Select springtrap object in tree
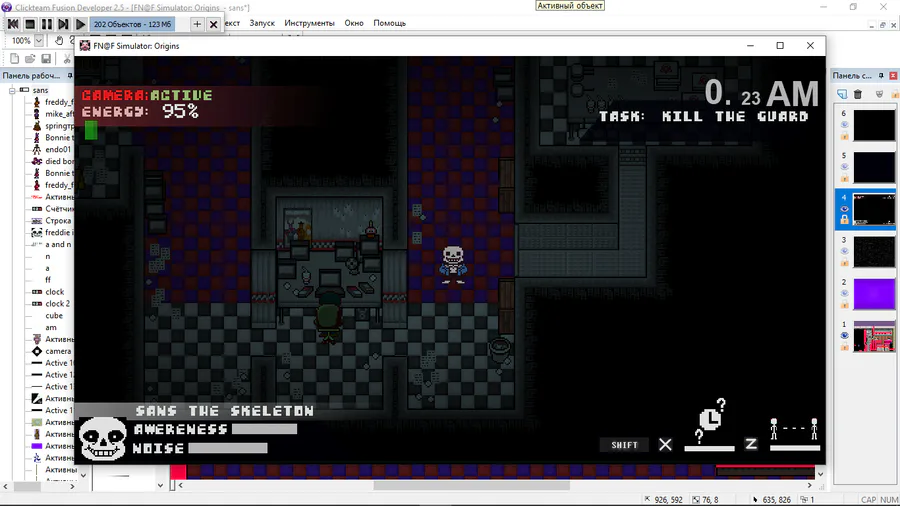 52,126
